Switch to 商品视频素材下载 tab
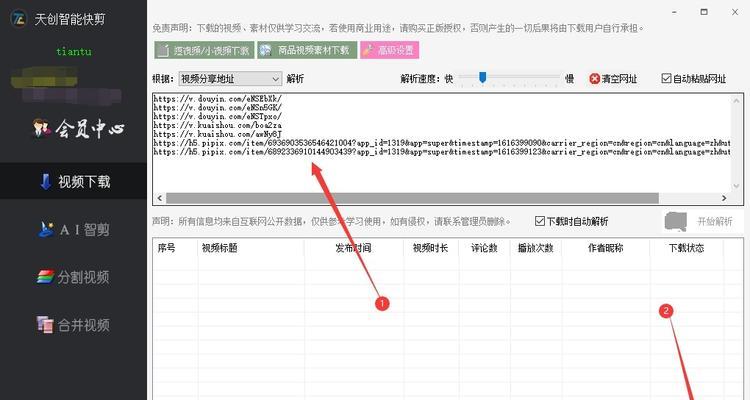The image size is (750, 400). click(307, 50)
